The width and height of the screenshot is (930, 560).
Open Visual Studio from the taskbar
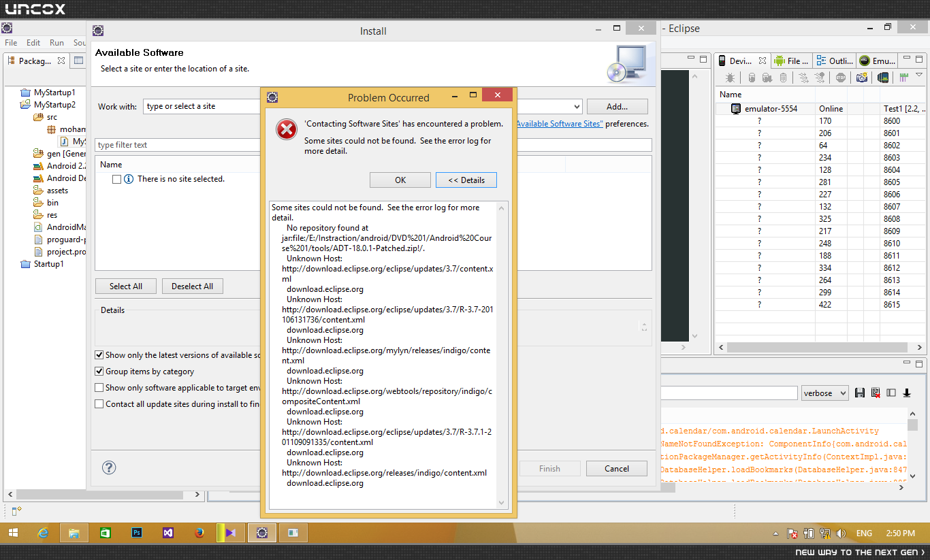click(168, 533)
